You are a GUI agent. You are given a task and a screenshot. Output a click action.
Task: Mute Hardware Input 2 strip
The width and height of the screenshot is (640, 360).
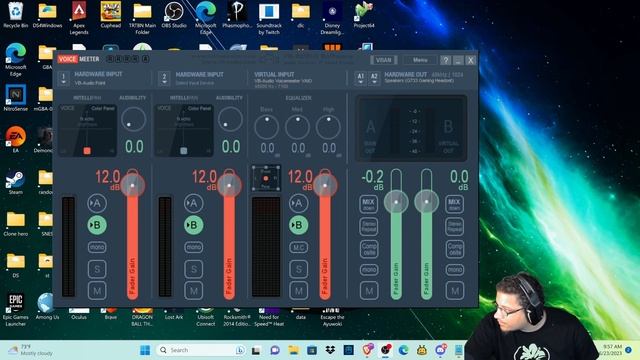pyautogui.click(x=194, y=291)
